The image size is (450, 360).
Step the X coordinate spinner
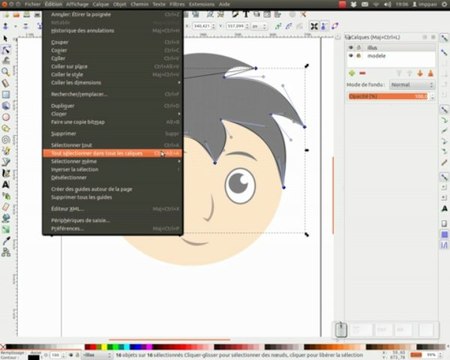(214, 26)
